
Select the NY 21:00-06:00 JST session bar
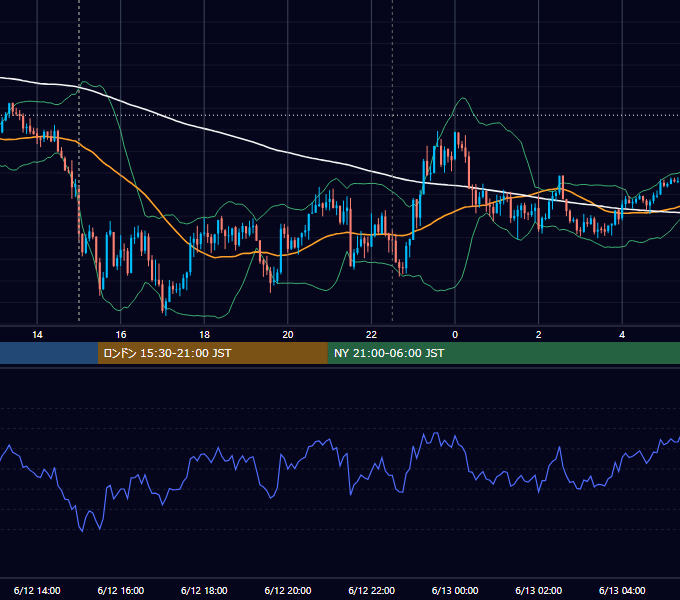pos(503,353)
